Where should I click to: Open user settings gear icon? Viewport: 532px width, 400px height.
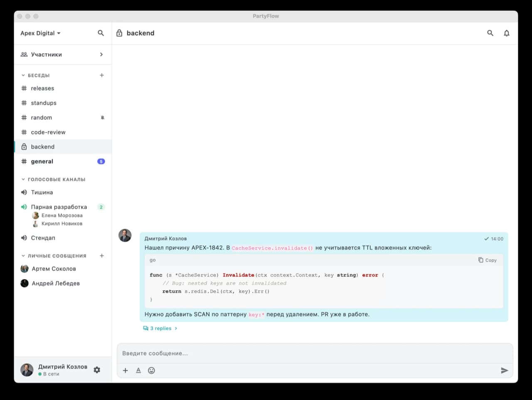click(97, 370)
